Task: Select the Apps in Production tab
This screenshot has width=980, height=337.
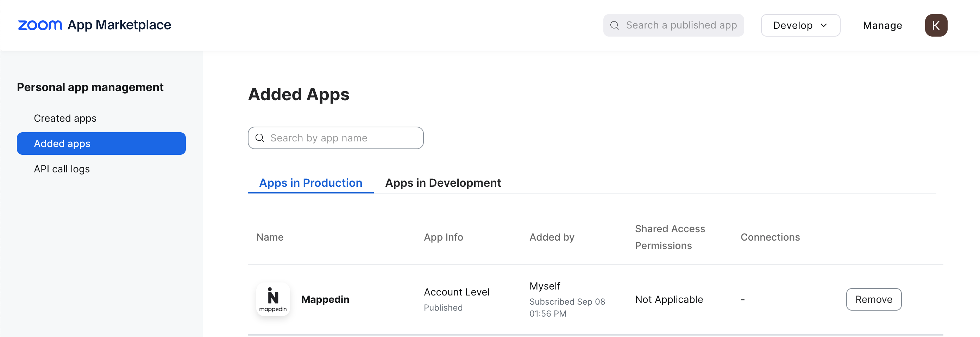Action: coord(310,183)
